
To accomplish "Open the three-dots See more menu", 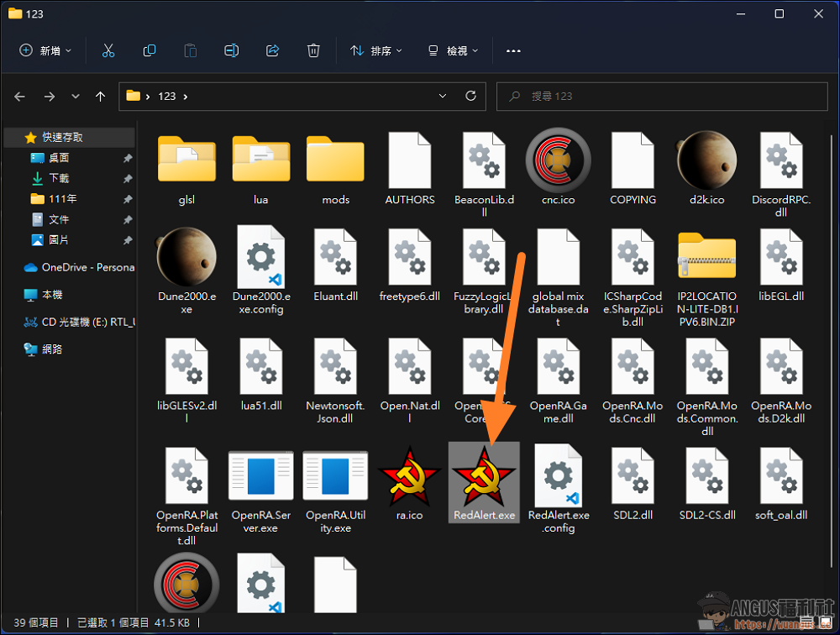I will [513, 51].
